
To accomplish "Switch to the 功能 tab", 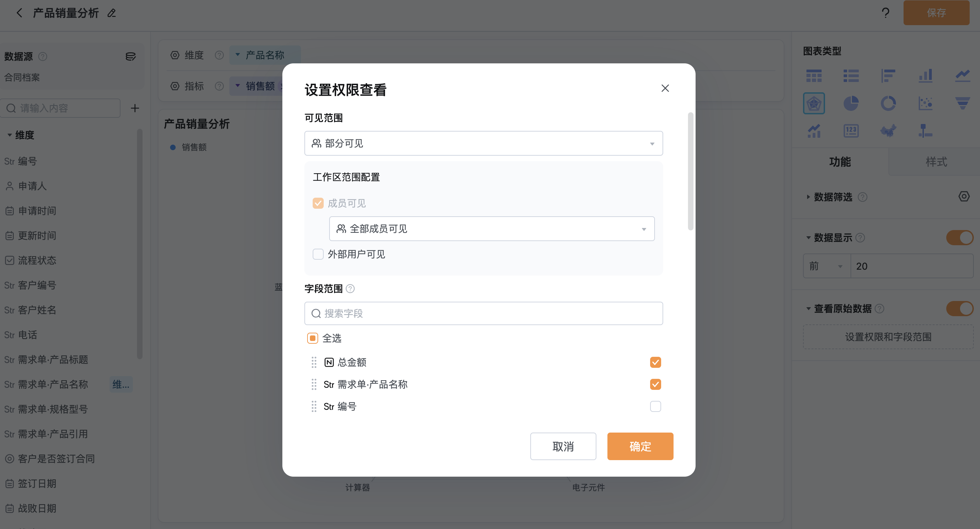I will click(x=840, y=162).
